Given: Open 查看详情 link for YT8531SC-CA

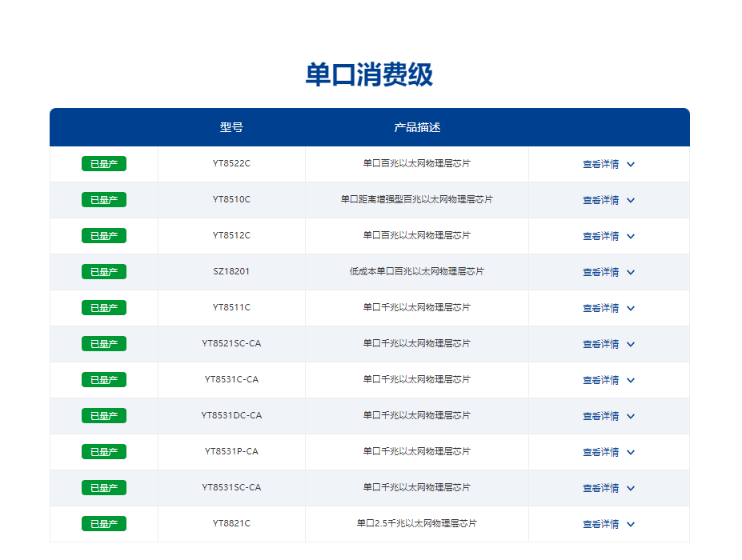Looking at the screenshot, I should click(600, 488).
